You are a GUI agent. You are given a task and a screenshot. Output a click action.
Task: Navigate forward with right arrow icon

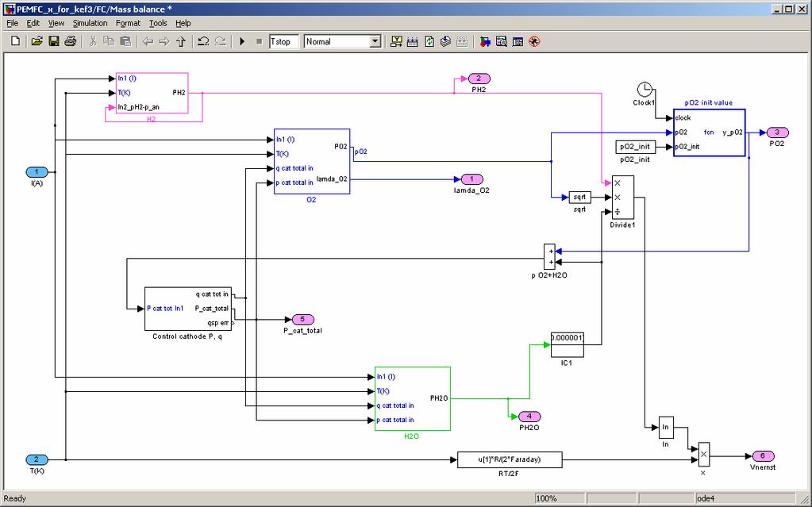(164, 41)
